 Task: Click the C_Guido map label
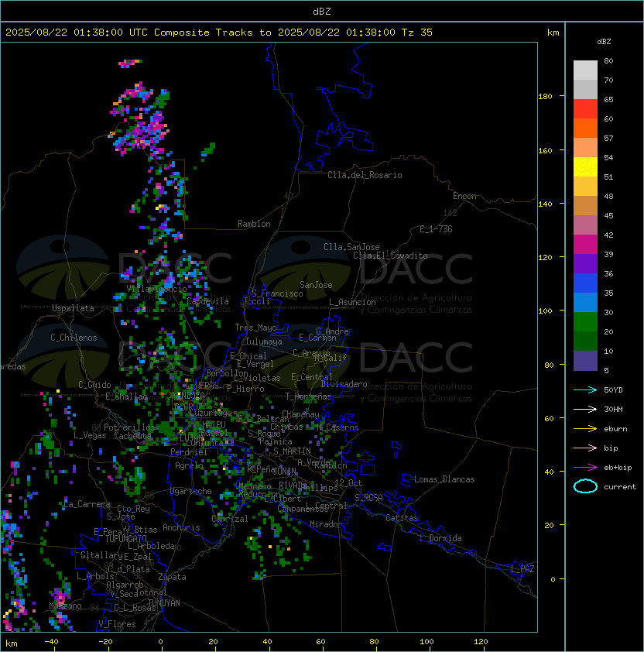coord(94,385)
